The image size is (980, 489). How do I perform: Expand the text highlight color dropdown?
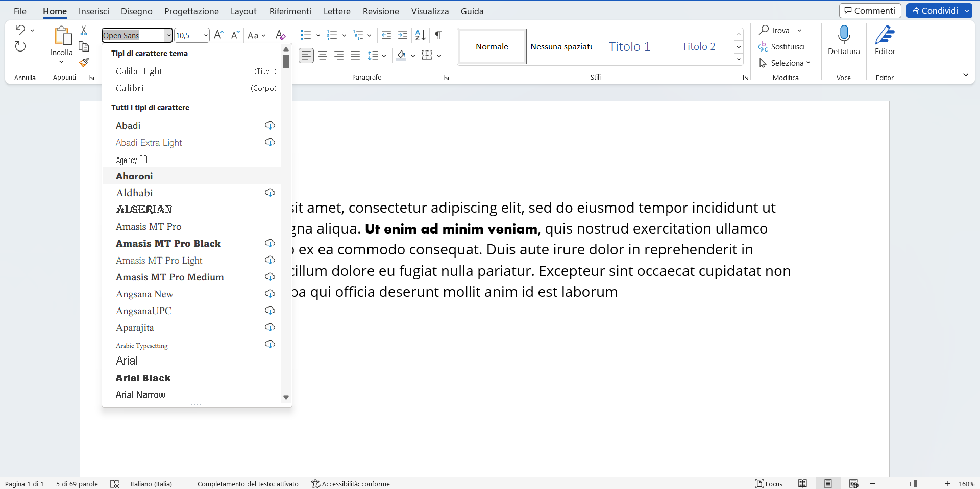click(413, 55)
